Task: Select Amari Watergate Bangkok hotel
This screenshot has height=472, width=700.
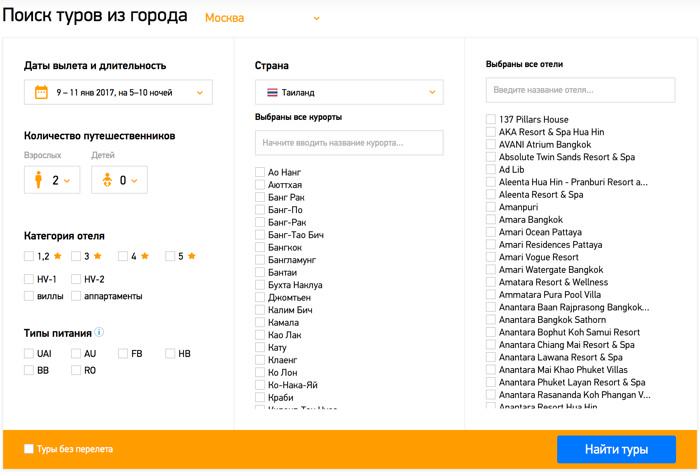Action: tap(491, 269)
